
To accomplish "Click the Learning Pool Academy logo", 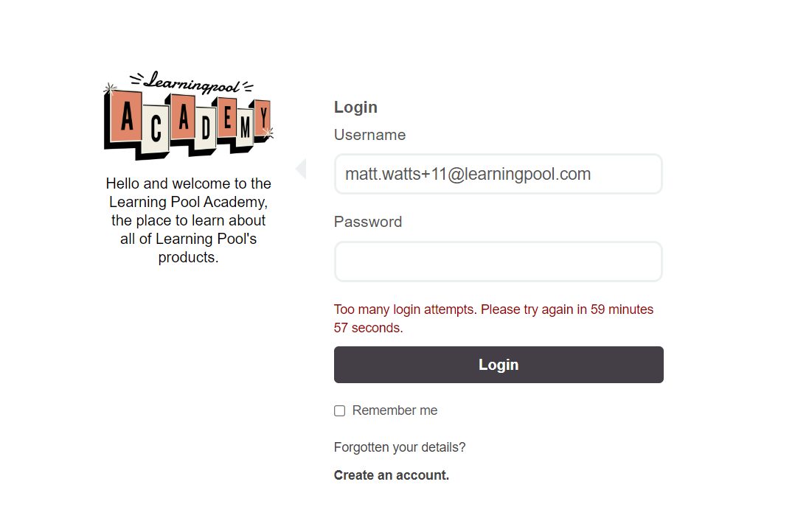I will coord(188,116).
